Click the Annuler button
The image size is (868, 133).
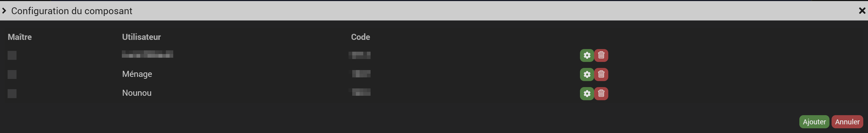(847, 122)
